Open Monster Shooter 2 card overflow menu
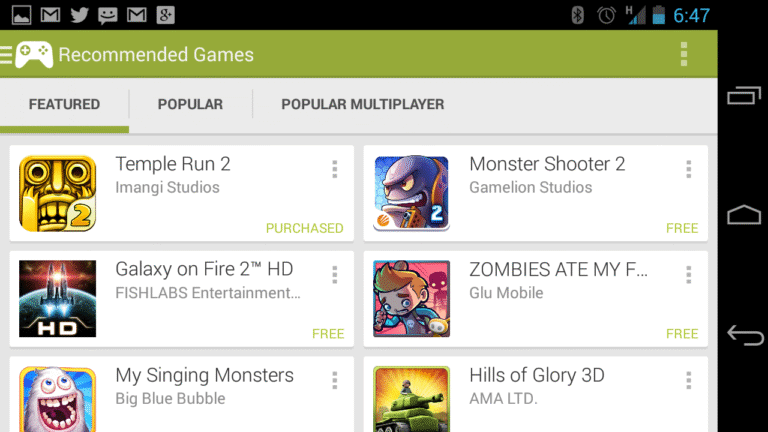 [x=689, y=169]
